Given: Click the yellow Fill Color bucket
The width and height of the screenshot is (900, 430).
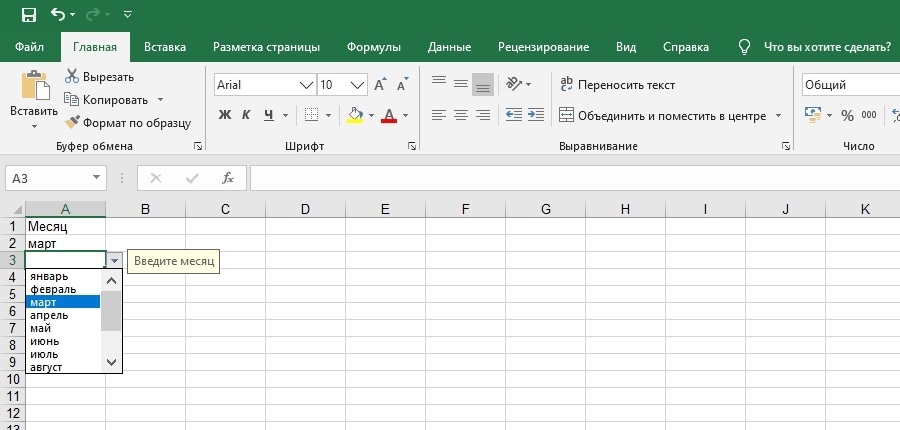Looking at the screenshot, I should [x=355, y=115].
